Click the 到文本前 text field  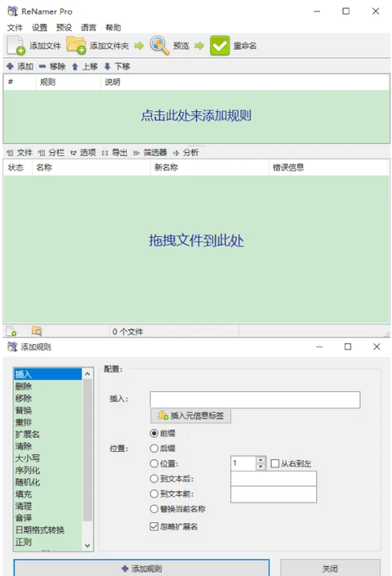click(274, 494)
